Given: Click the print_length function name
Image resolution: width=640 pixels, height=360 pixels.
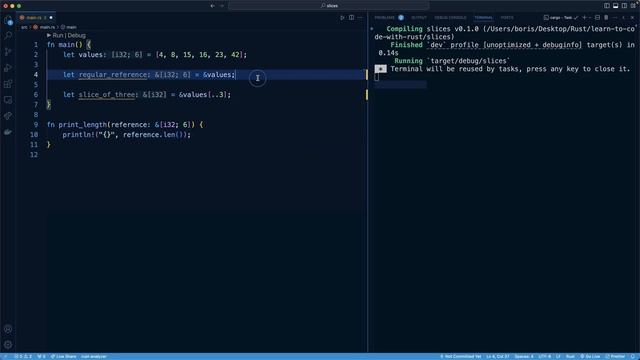Looking at the screenshot, I should (x=82, y=124).
